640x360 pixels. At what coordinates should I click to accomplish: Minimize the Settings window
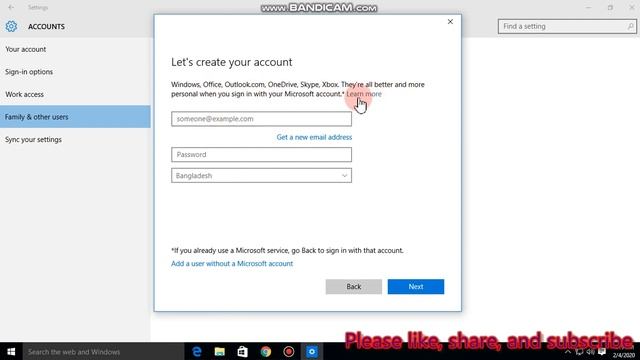tap(588, 7)
